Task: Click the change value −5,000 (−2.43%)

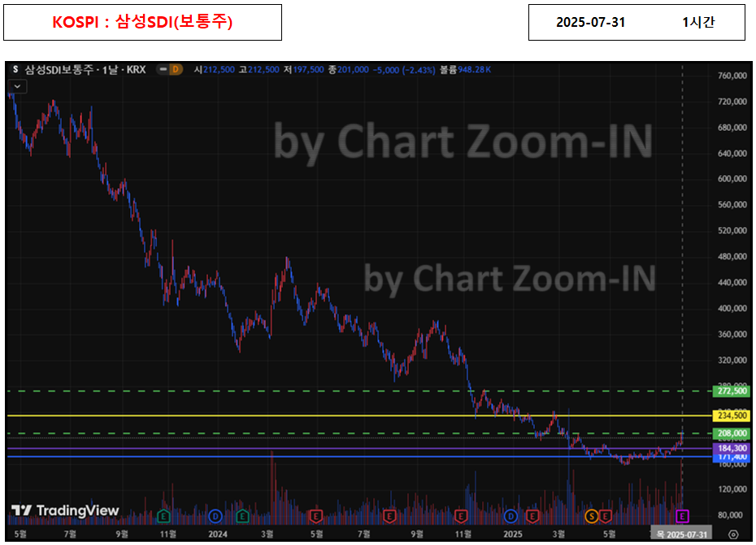Action: click(x=404, y=69)
